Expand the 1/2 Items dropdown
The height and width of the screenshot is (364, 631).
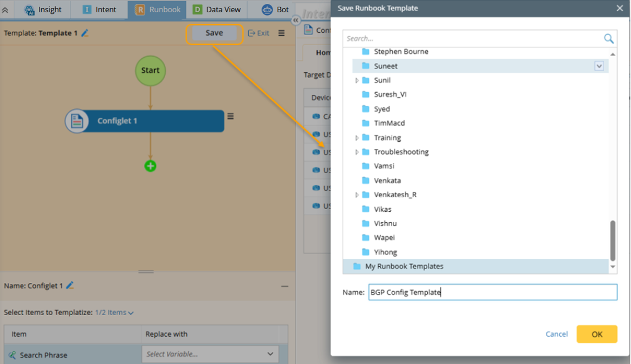(x=114, y=312)
